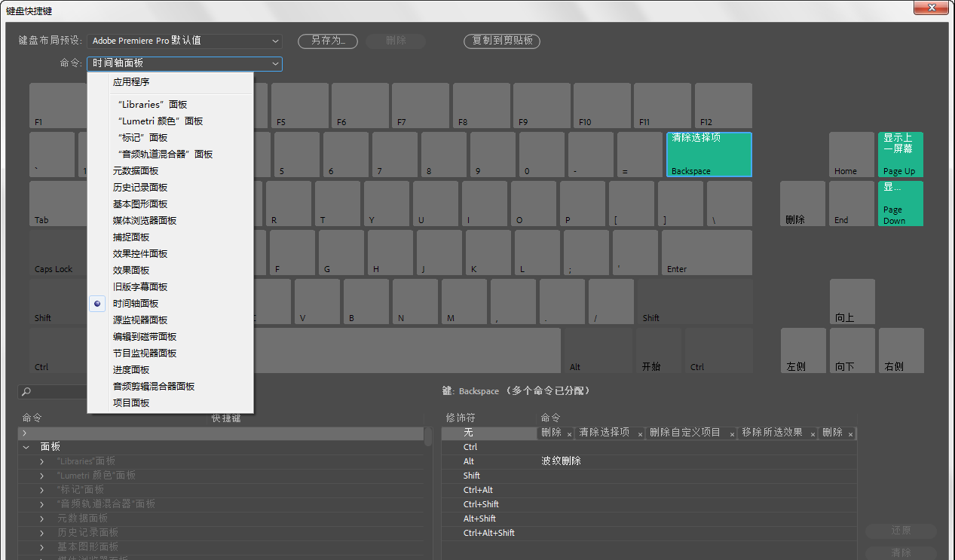Select the 无 modifier row
This screenshot has width=955, height=560.
(x=649, y=433)
